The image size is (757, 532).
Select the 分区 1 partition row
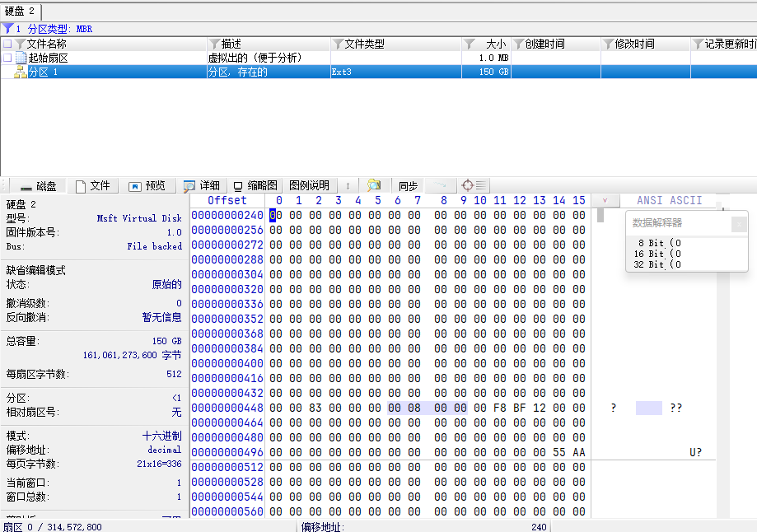coord(379,72)
